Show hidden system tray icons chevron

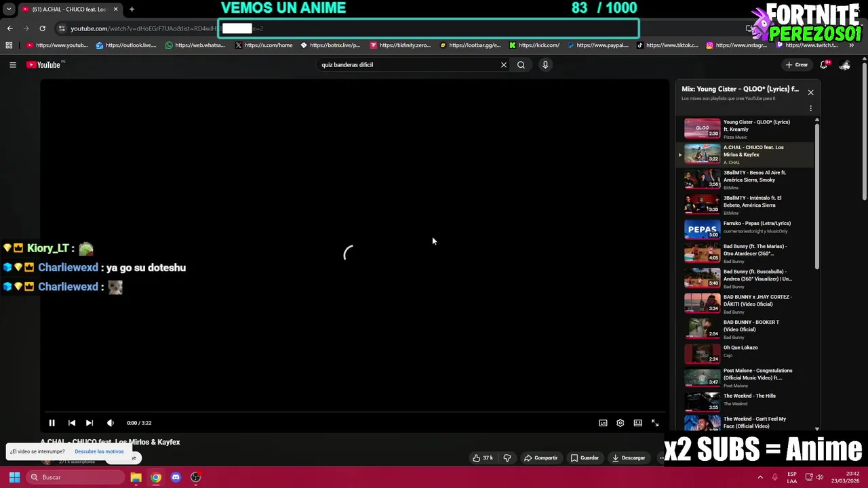pos(760,477)
